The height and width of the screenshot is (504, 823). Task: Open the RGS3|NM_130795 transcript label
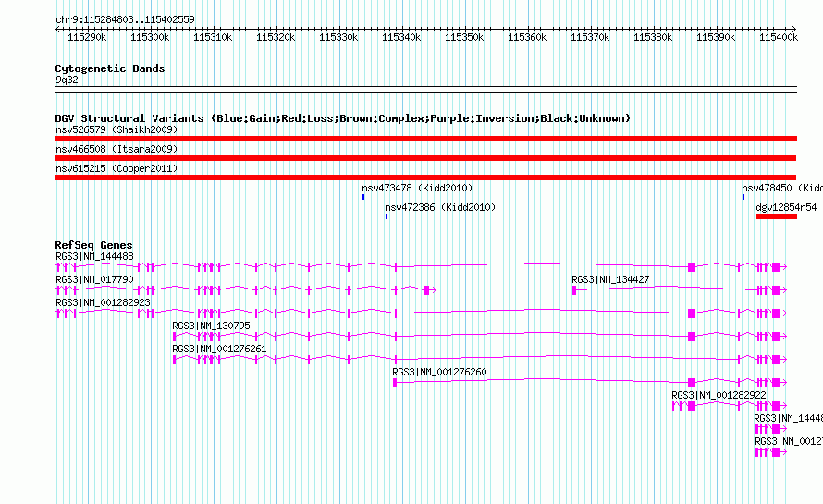point(211,326)
